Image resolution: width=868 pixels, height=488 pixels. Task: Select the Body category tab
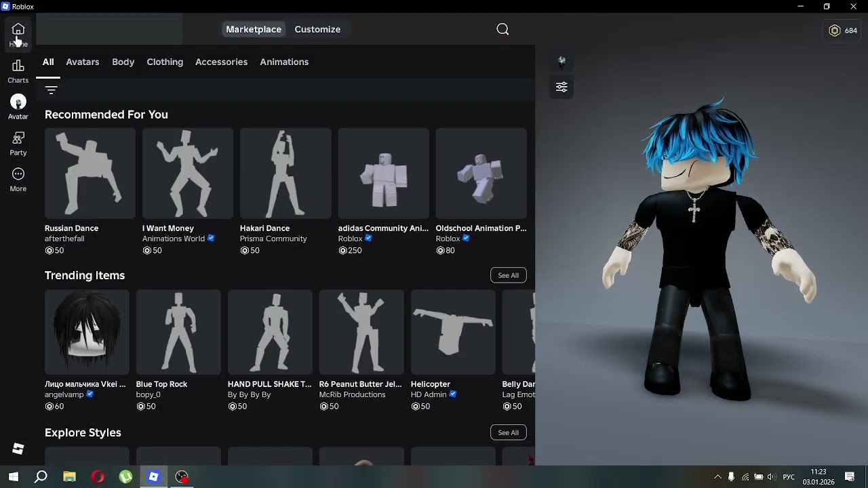point(123,62)
